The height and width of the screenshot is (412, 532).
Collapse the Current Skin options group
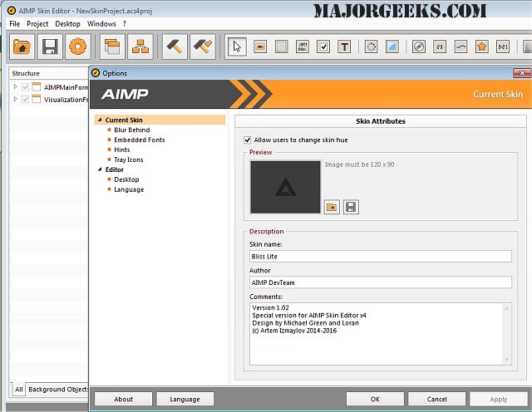tap(99, 120)
